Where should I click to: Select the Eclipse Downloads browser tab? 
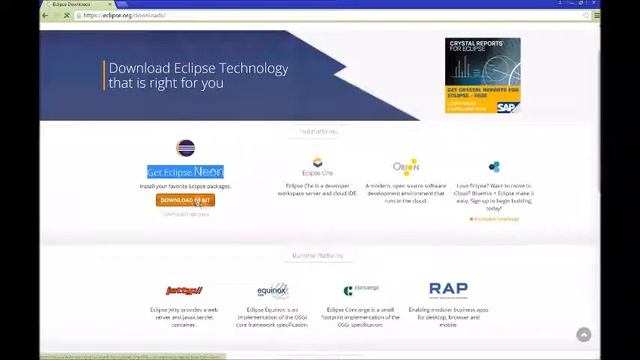[78, 4]
